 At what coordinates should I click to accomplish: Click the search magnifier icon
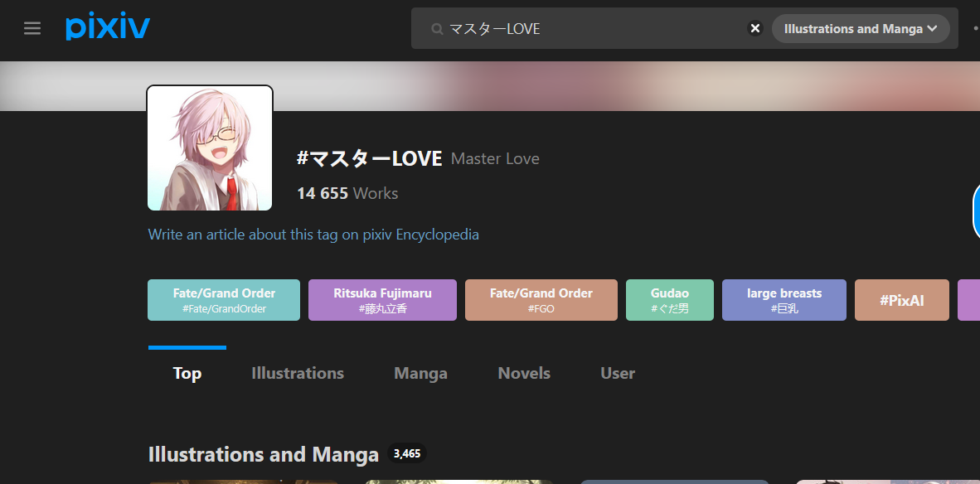(438, 29)
